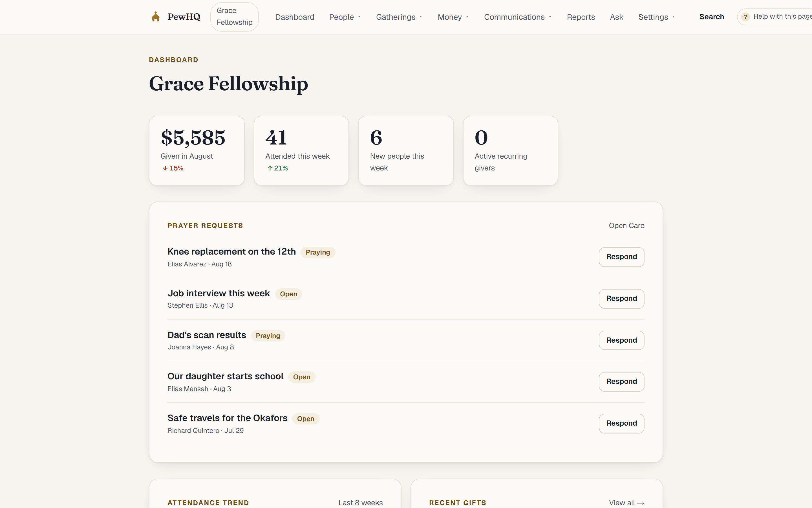812x508 pixels.
Task: Respond to Safe travels for the Okafors
Action: point(621,423)
